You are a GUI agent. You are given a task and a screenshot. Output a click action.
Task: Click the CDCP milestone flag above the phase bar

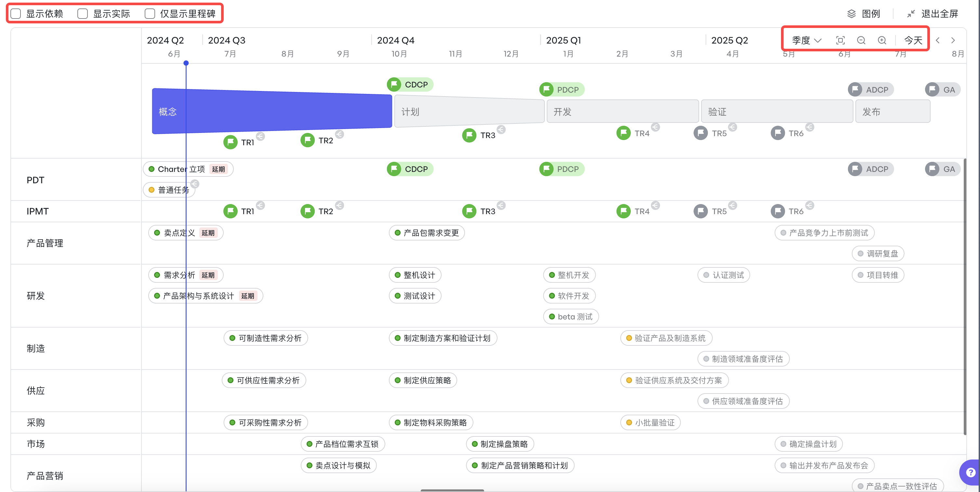(x=410, y=84)
